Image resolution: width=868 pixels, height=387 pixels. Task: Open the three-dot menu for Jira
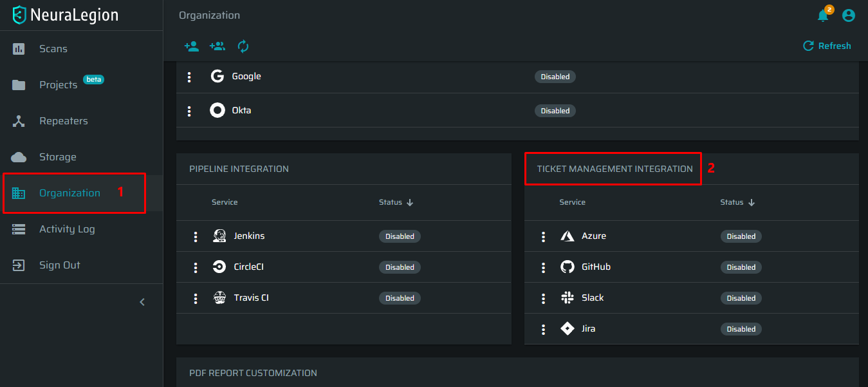tap(543, 330)
